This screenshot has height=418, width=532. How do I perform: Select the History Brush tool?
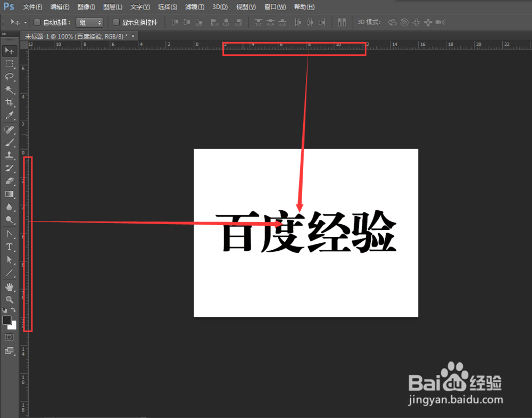click(9, 168)
